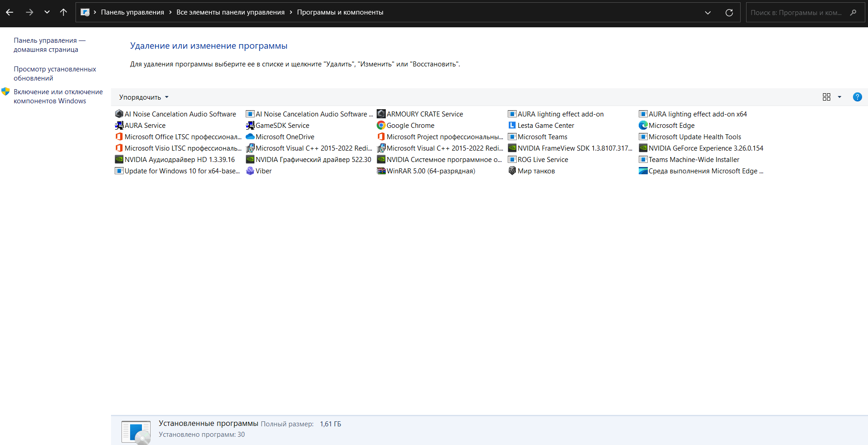868x445 pixels.
Task: Click the ROG Live Service icon
Action: pos(512,160)
